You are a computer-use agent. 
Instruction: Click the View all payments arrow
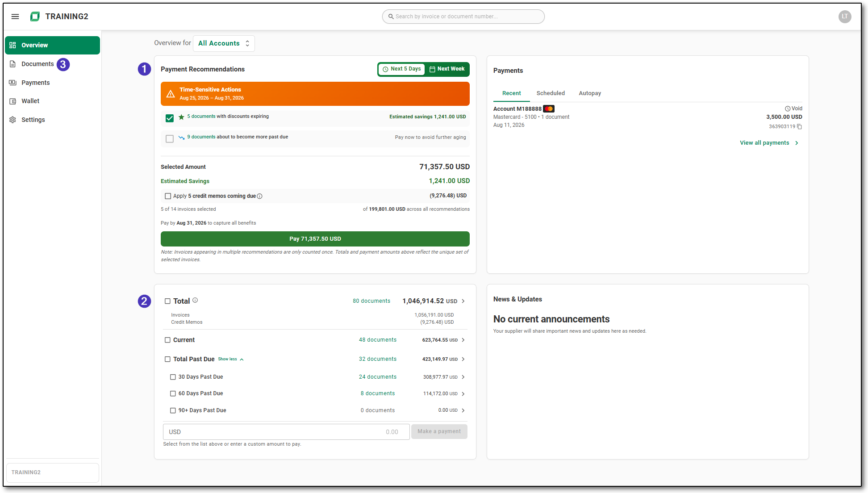coord(797,143)
